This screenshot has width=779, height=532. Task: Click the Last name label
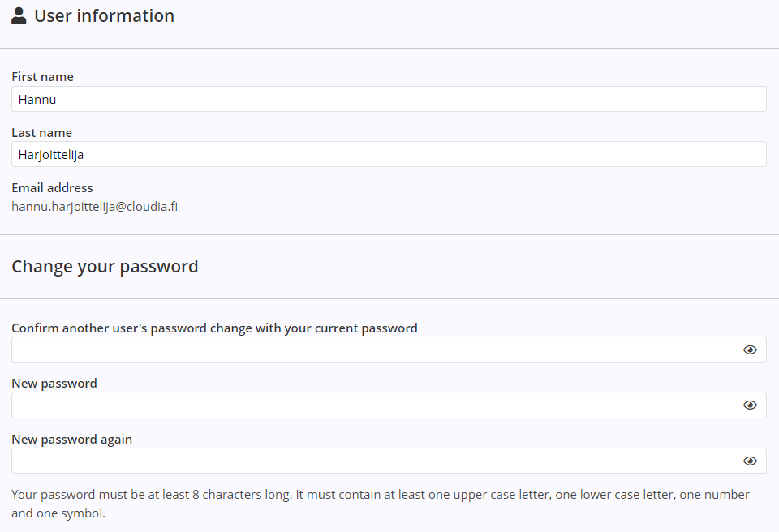(x=41, y=133)
